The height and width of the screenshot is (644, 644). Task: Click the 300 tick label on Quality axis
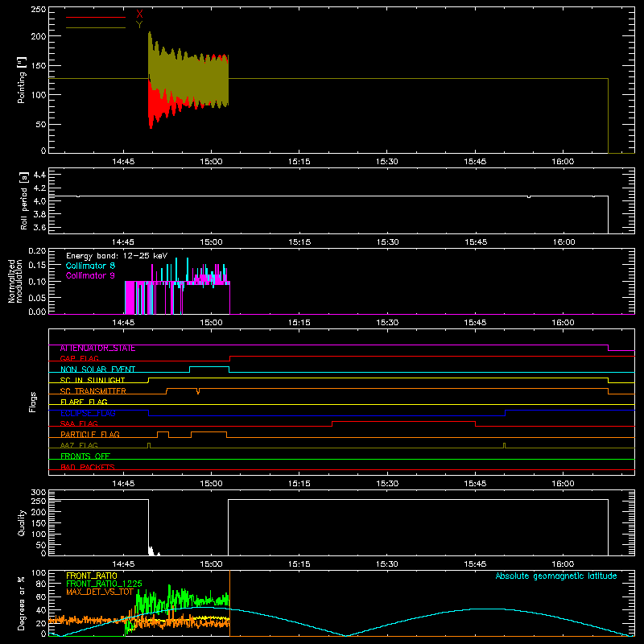[x=38, y=492]
